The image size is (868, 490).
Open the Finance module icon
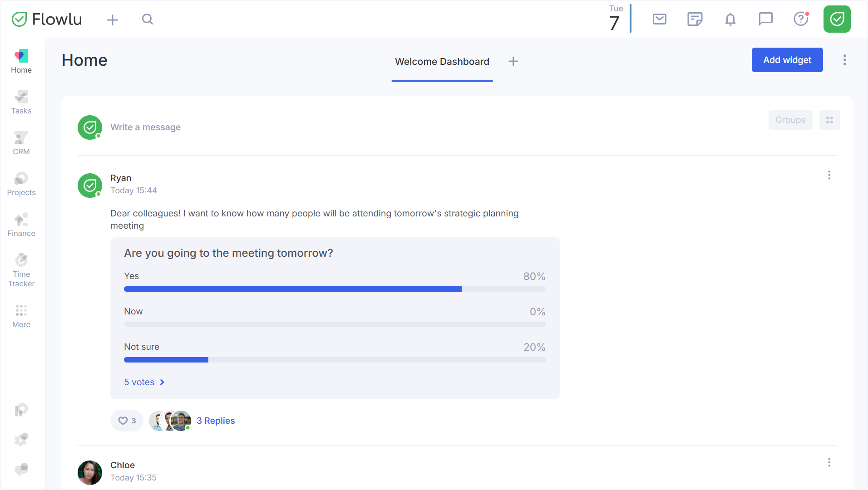pyautogui.click(x=21, y=225)
